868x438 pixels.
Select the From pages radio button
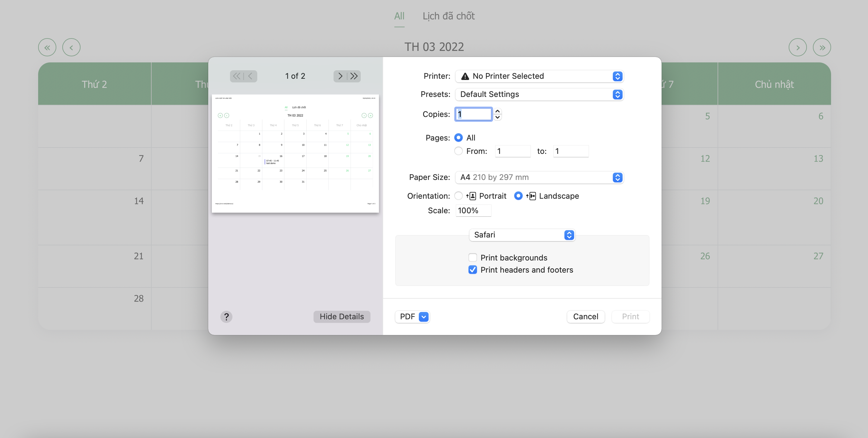pyautogui.click(x=458, y=151)
